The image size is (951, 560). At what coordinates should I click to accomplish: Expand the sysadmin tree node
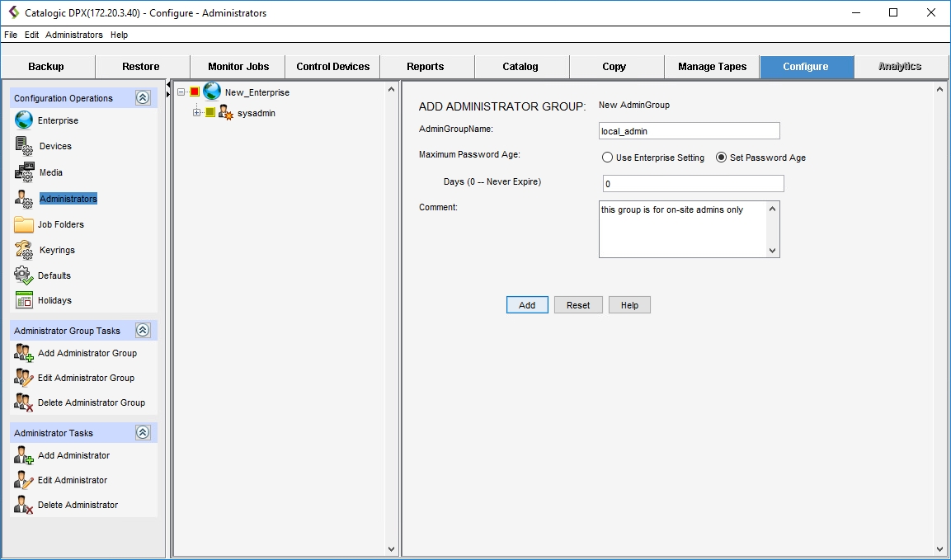[197, 113]
